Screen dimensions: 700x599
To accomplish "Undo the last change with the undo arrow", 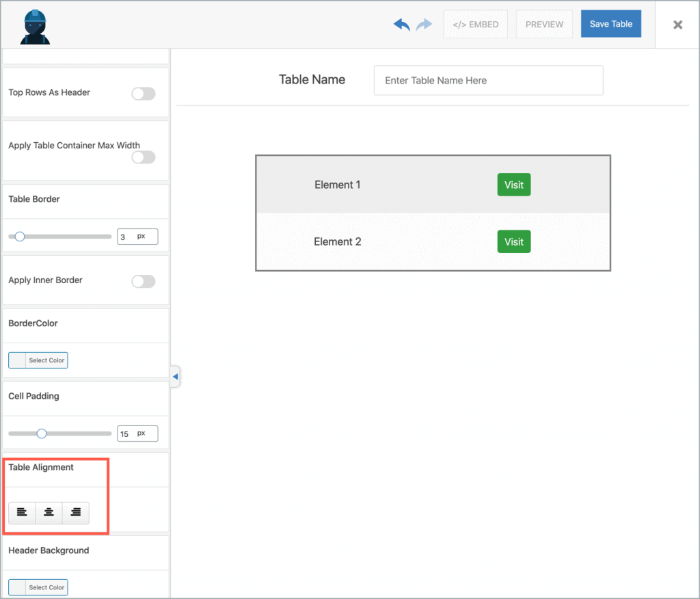I will coord(402,24).
